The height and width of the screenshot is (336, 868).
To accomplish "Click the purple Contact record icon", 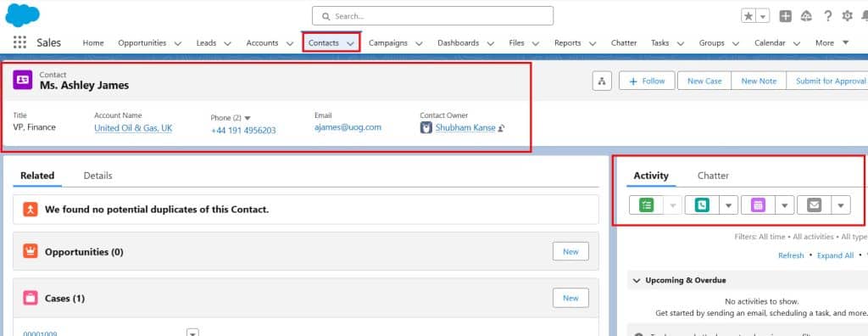I will [x=23, y=81].
